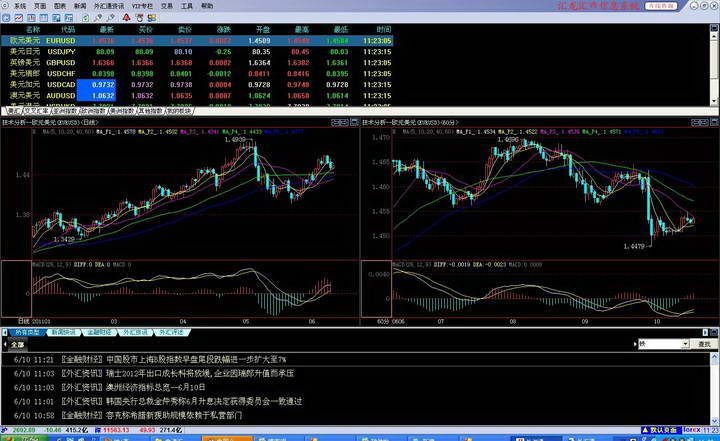Open the 工具 menu
This screenshot has height=441, width=720.
(x=187, y=6)
